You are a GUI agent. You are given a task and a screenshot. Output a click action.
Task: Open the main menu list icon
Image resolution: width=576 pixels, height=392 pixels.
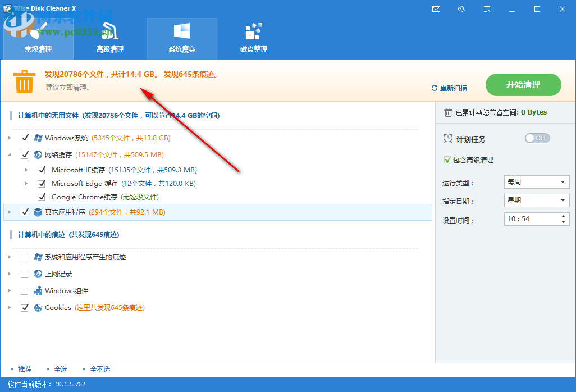coord(487,9)
